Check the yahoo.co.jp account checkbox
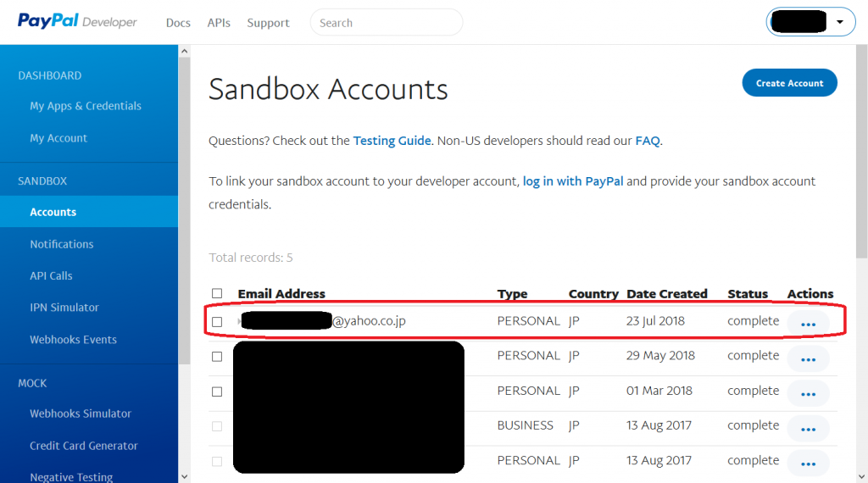The width and height of the screenshot is (868, 483). click(217, 322)
